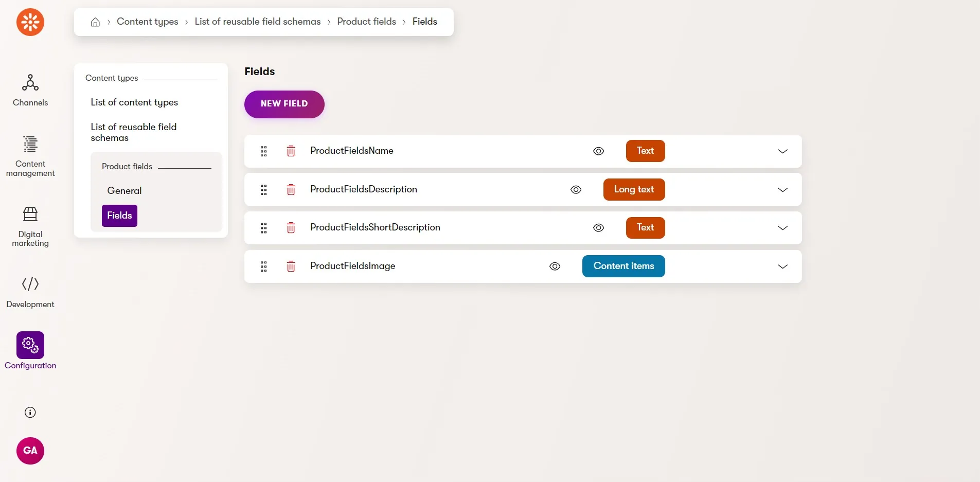Click the Configuration gear icon

pyautogui.click(x=30, y=345)
